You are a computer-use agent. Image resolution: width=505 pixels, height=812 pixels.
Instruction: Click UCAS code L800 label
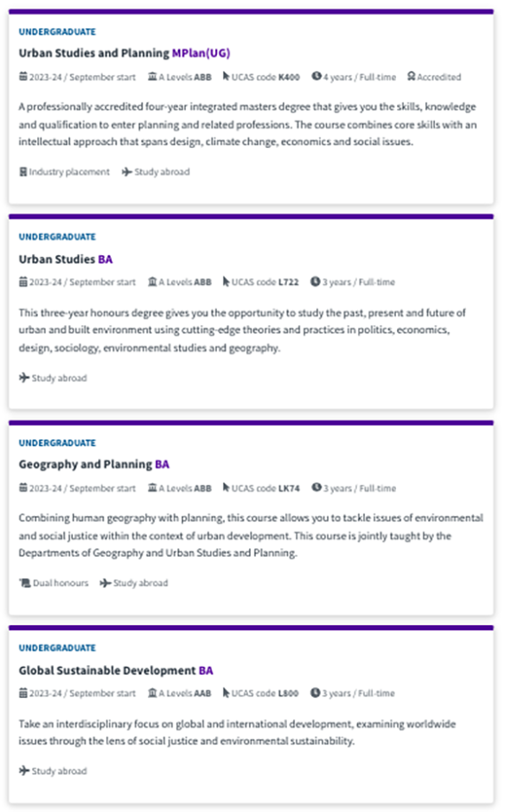point(265,693)
